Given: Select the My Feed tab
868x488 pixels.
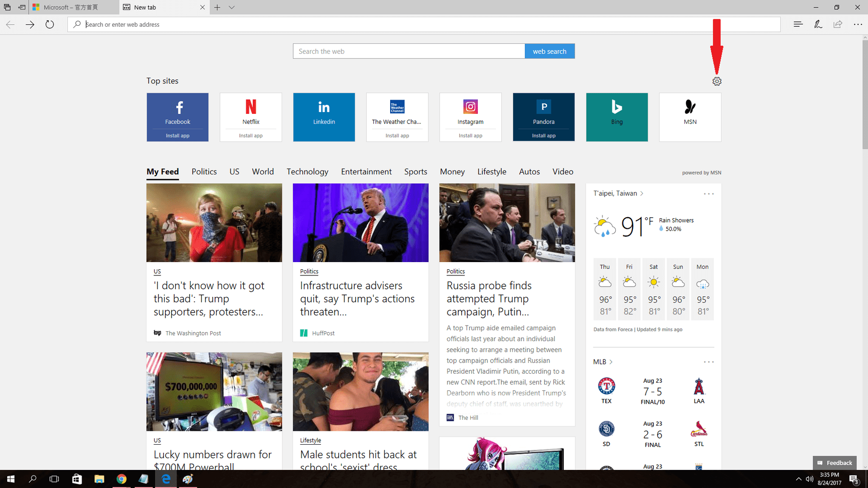Looking at the screenshot, I should 163,172.
